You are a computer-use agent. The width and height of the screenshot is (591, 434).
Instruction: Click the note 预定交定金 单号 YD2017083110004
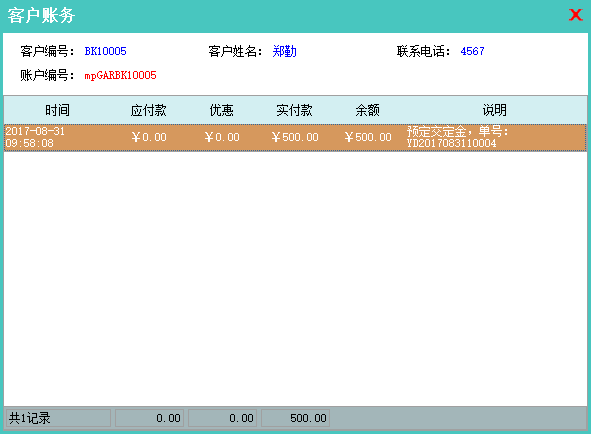click(458, 137)
